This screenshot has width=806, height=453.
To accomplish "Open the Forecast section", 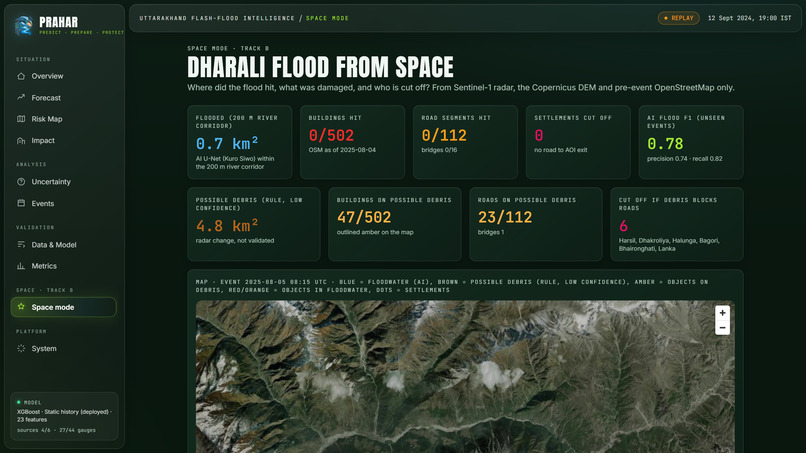I will coord(63,98).
